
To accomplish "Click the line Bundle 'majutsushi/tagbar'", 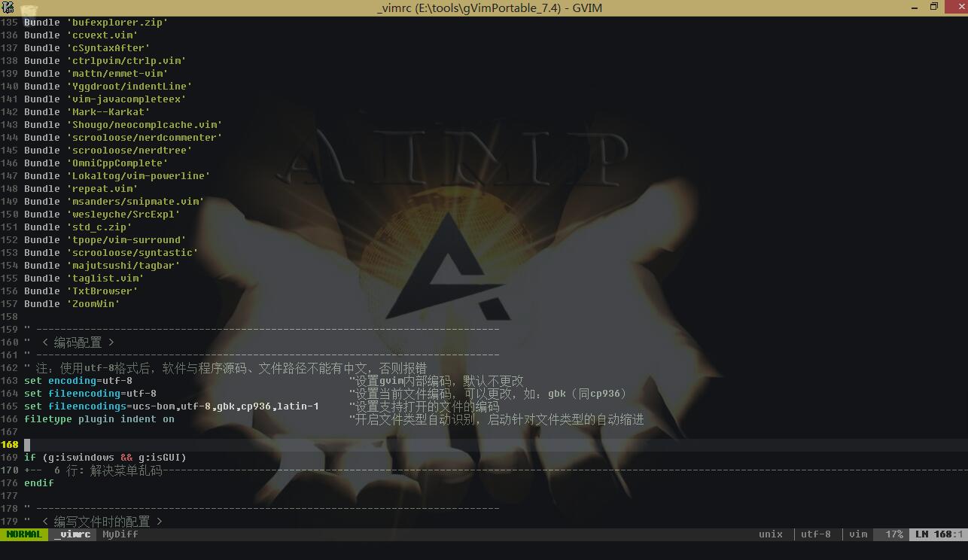I will pos(102,266).
